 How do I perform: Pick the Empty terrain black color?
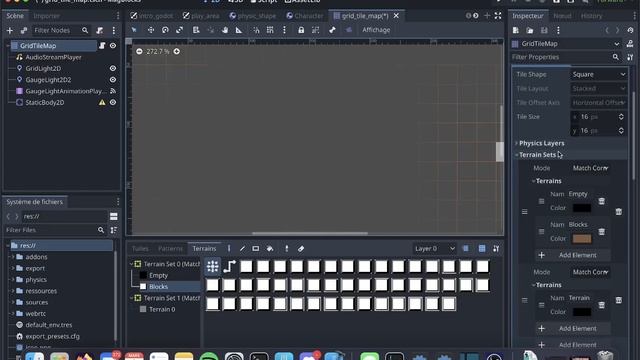[x=582, y=208]
